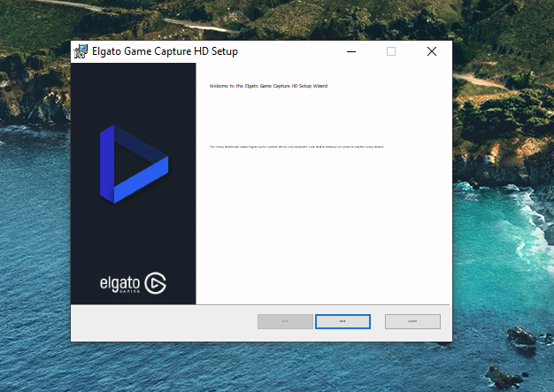Click the "Welcome to the Elgato Game Capture HD Setup Wizard" text
The height and width of the screenshot is (392, 554).
tap(268, 86)
